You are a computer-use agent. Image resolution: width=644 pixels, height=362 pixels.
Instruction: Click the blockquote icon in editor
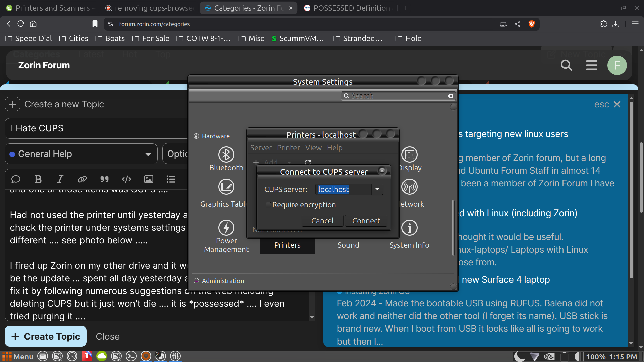(104, 179)
